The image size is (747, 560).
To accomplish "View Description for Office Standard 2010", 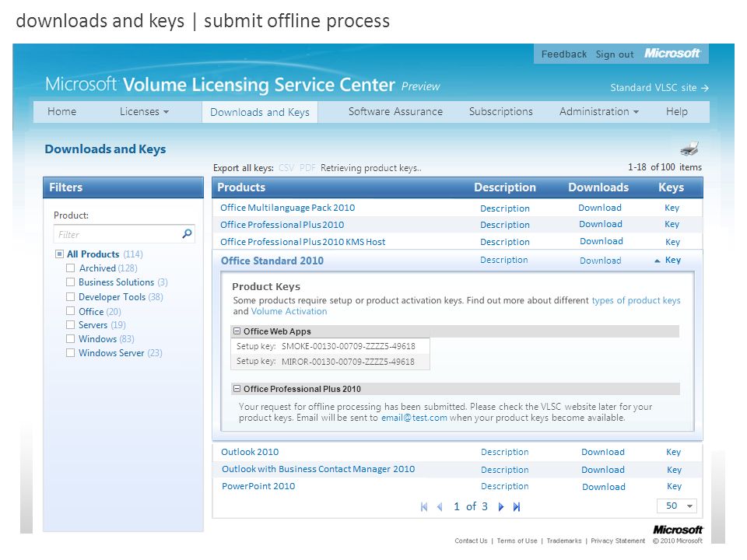I will 504,260.
